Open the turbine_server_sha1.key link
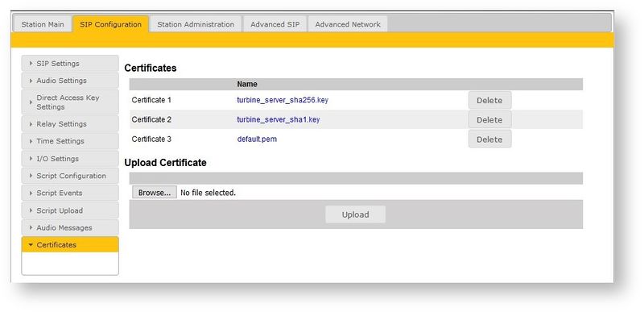The image size is (644, 312). click(x=279, y=119)
